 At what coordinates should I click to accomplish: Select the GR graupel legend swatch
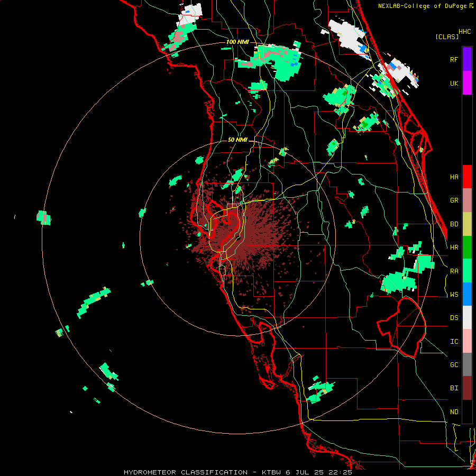click(x=467, y=200)
